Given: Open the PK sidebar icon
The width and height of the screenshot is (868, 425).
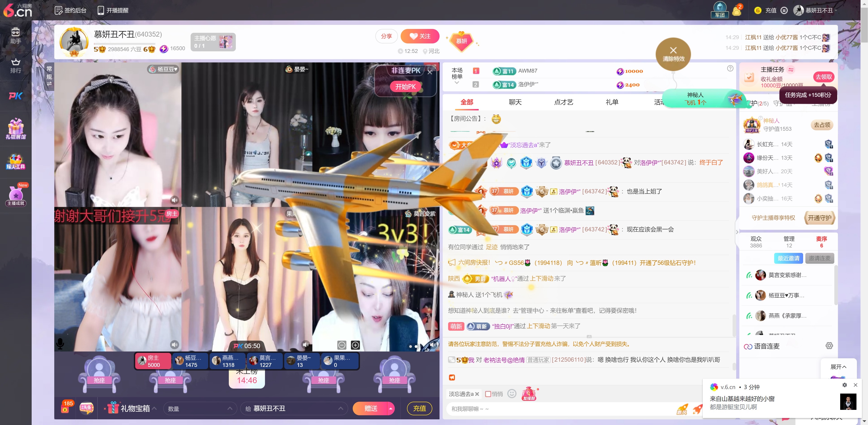Looking at the screenshot, I should click(16, 96).
